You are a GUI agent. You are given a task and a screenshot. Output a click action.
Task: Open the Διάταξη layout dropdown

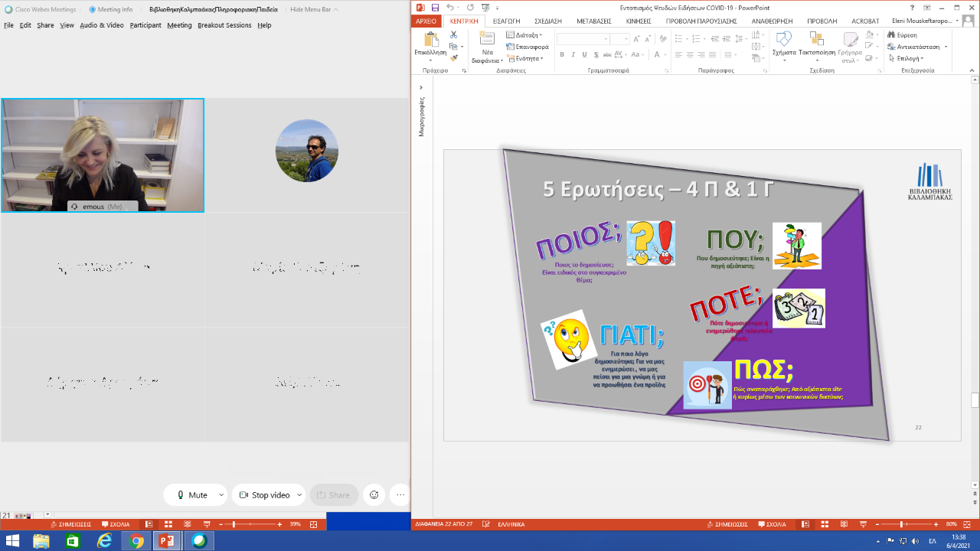[524, 35]
